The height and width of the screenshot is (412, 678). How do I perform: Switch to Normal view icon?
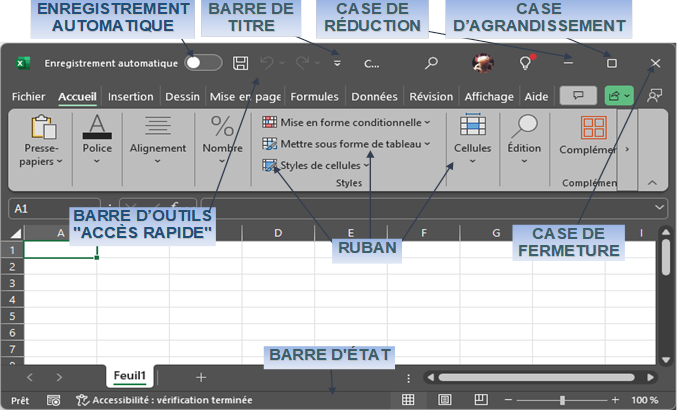coord(408,400)
